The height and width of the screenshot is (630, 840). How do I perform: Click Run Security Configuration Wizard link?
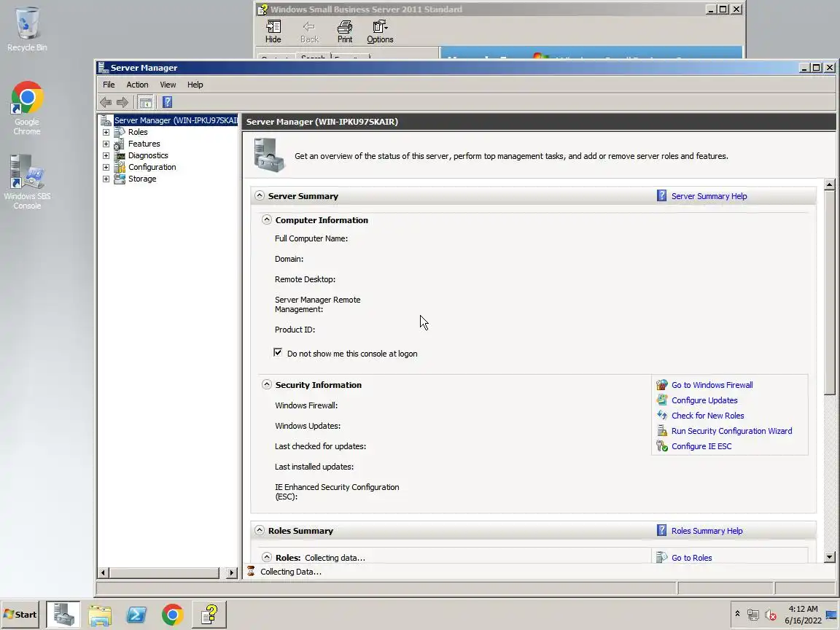click(x=732, y=431)
